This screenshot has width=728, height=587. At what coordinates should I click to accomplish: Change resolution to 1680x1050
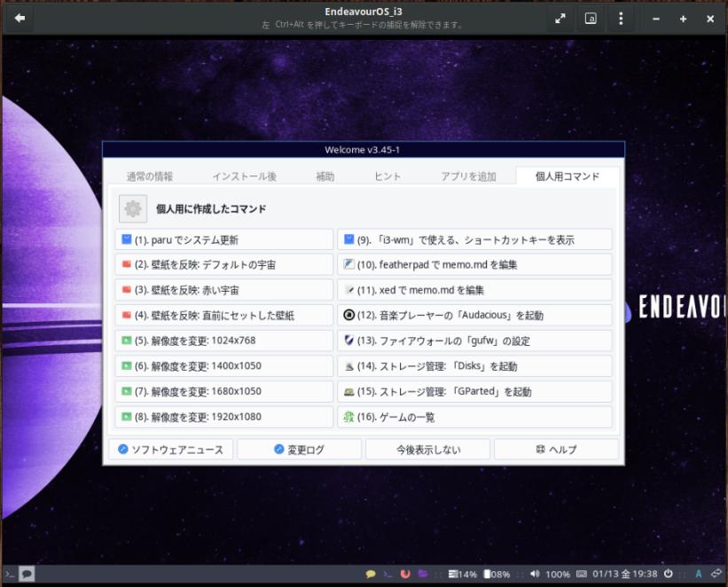pos(223,392)
